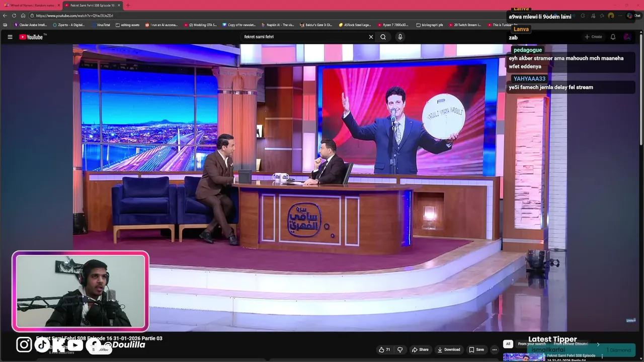This screenshot has height=362, width=644.
Task: Click the Subscribe button below the video
Action: pyautogui.click(x=101, y=349)
